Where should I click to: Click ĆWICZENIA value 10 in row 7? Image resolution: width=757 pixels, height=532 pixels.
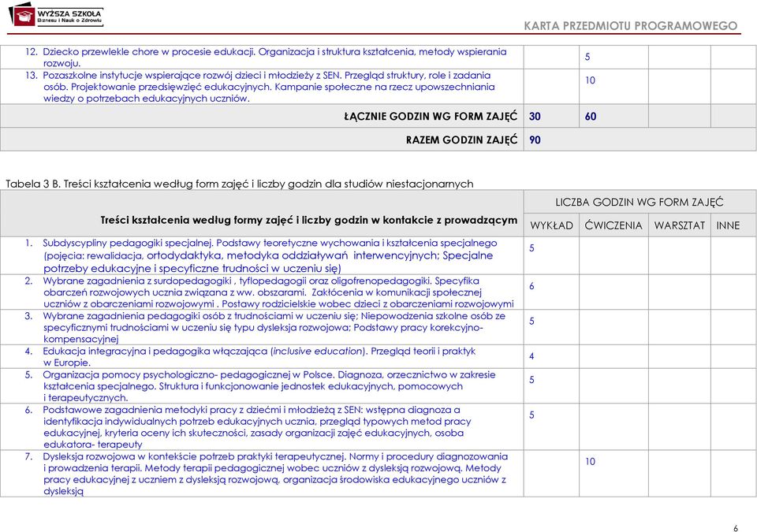[x=590, y=462]
